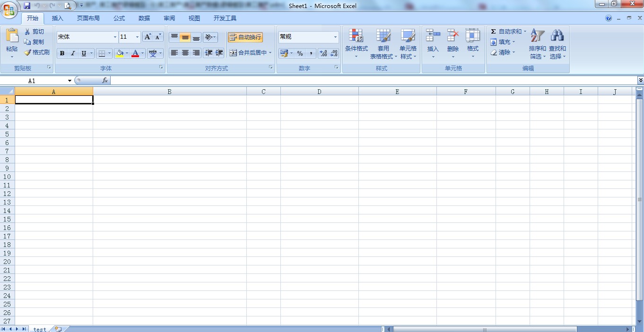
Task: Center text horizontally in cell
Action: pos(185,53)
